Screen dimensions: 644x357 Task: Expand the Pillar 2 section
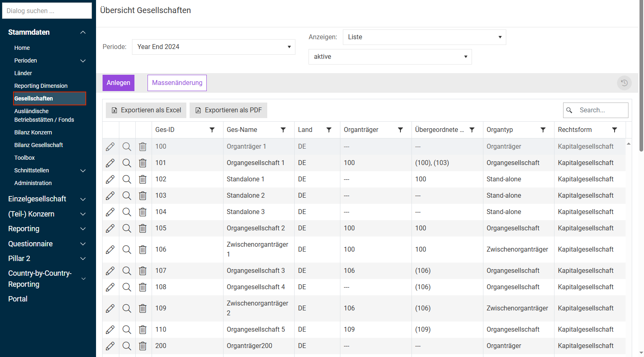click(x=83, y=259)
